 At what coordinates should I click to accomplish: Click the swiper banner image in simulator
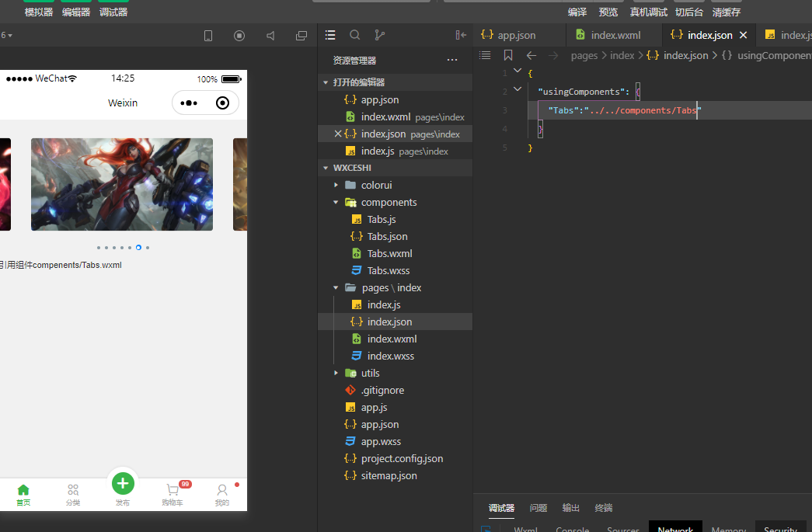(122, 184)
